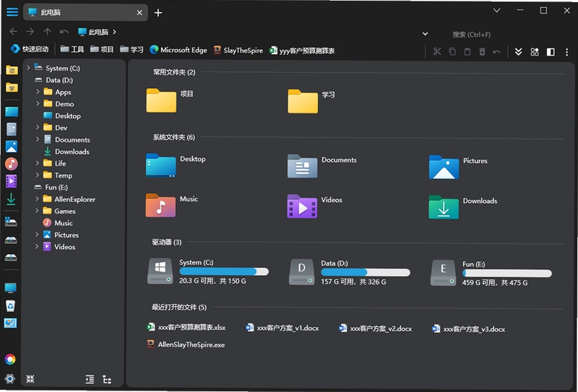Screen dimensions: 578x392
Task: Open Music note icon in left strip
Action: (12, 164)
